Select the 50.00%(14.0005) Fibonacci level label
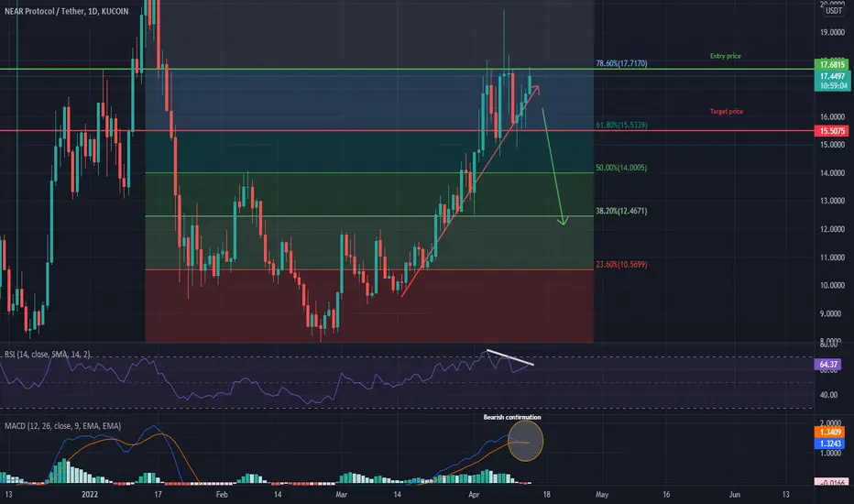This screenshot has height=504, width=854. (x=621, y=168)
